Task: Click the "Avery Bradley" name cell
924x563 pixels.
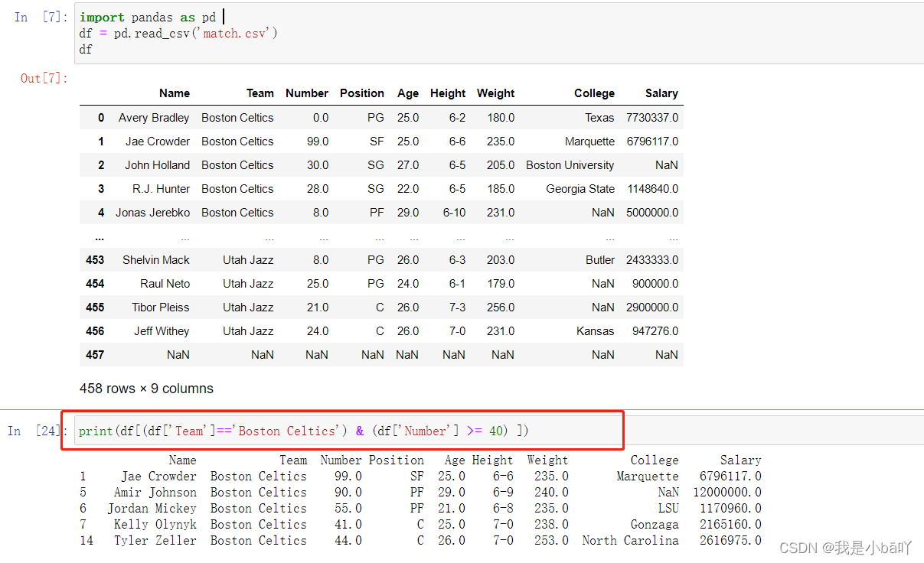Action: coord(154,118)
